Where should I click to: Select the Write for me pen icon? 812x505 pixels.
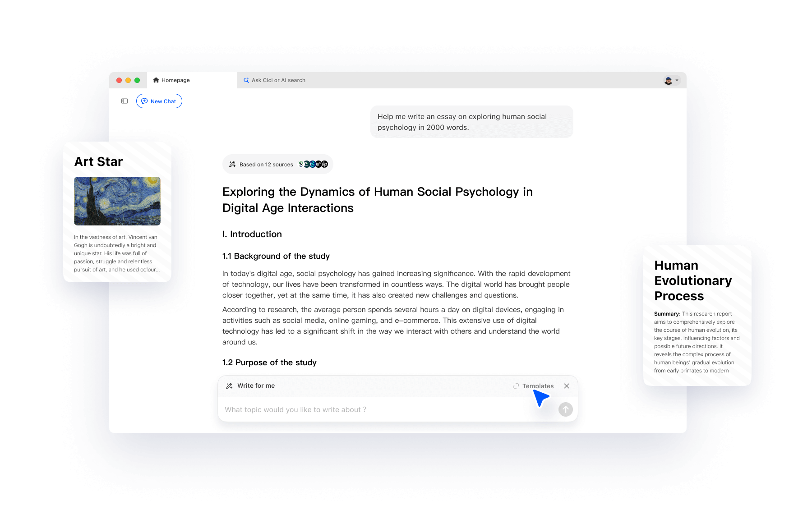228,386
